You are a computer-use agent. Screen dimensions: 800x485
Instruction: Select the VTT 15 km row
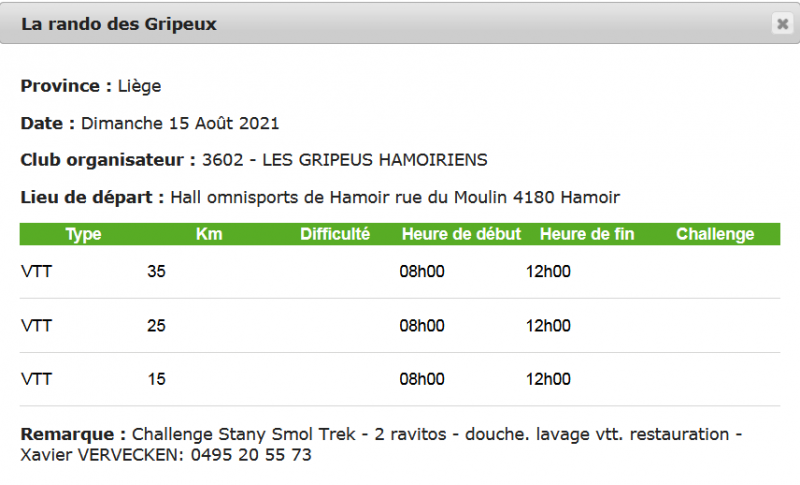400,379
